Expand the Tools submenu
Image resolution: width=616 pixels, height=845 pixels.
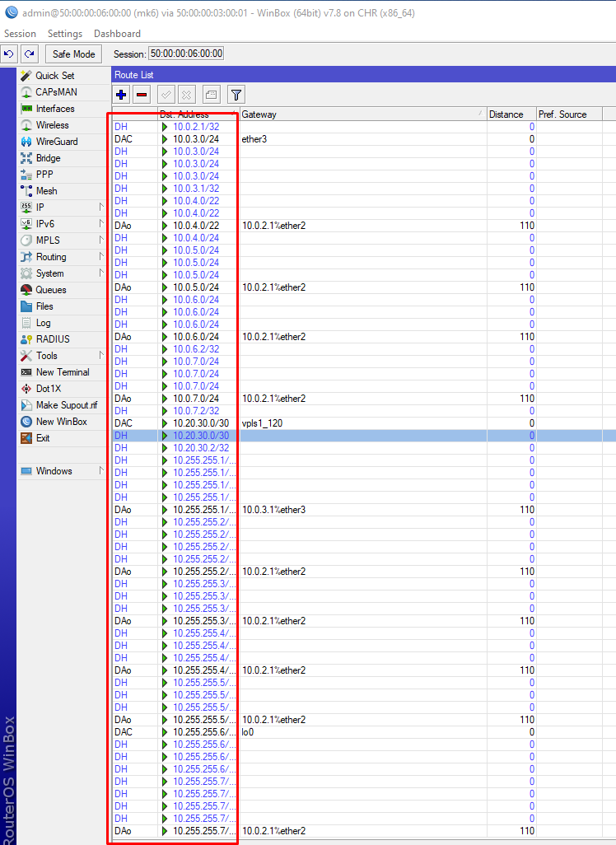point(62,356)
